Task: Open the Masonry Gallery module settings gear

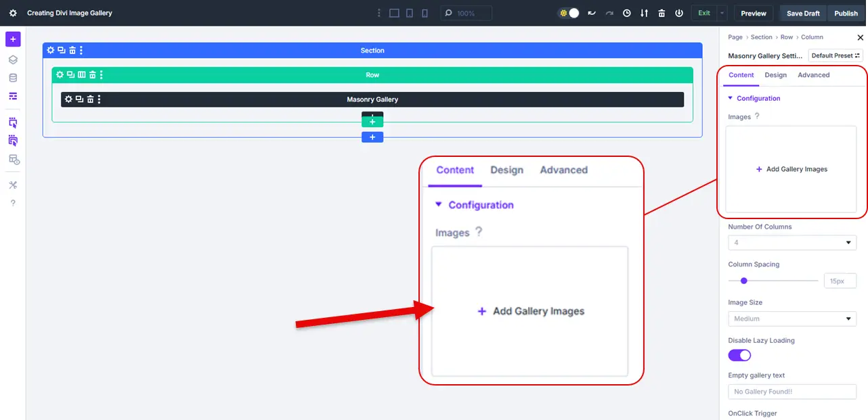Action: (68, 99)
